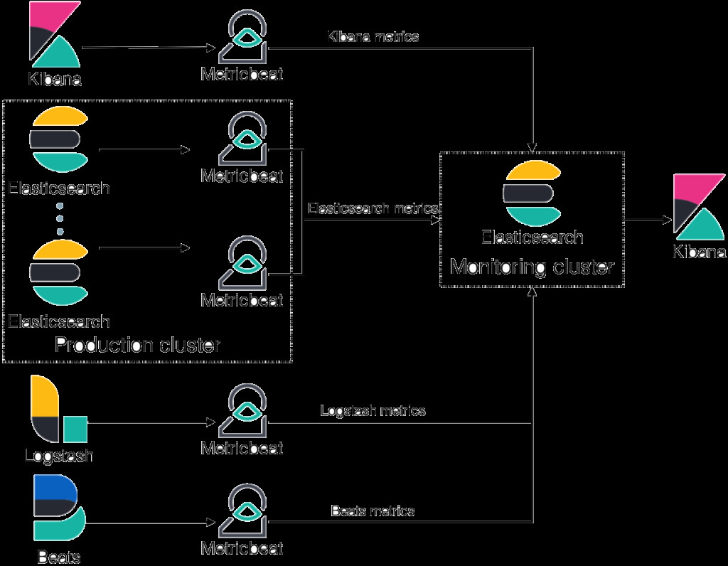Image resolution: width=728 pixels, height=566 pixels.
Task: Select the "Monitoring cluster" caption
Action: (532, 267)
